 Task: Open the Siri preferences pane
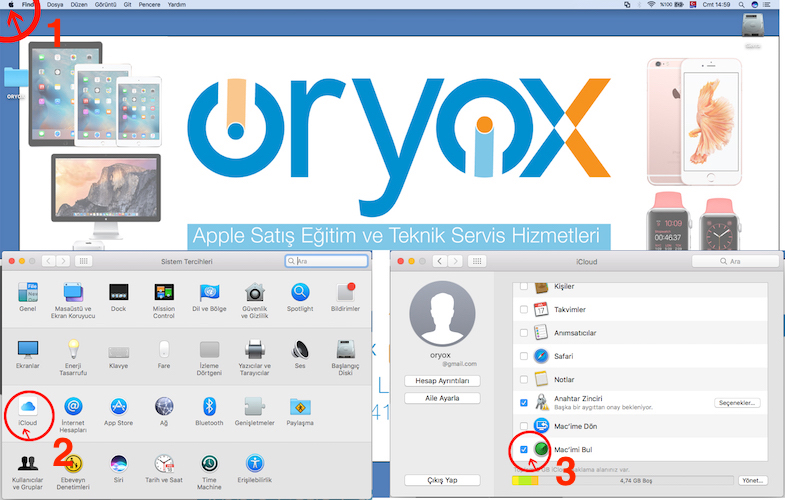click(x=119, y=468)
